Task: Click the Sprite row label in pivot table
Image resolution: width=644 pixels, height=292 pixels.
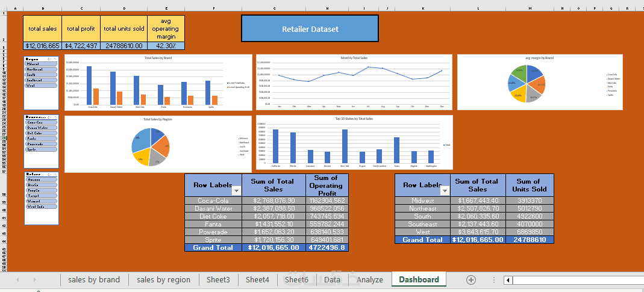Action: coord(213,240)
